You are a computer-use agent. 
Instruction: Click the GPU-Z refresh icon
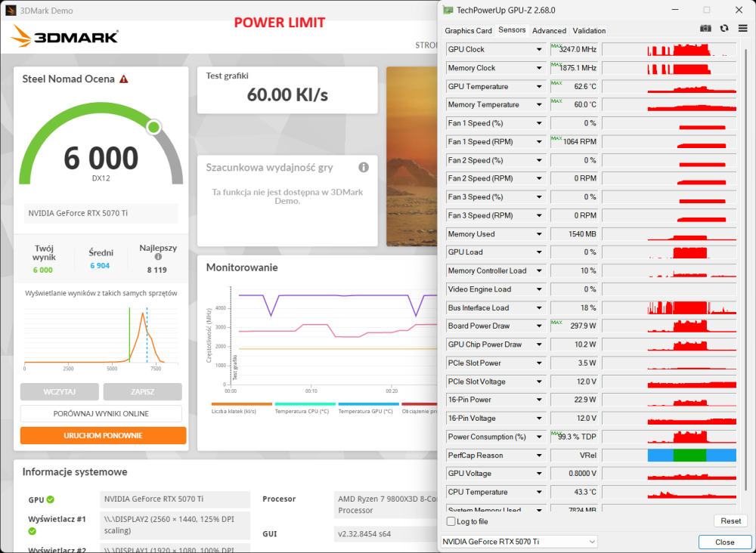click(x=724, y=29)
